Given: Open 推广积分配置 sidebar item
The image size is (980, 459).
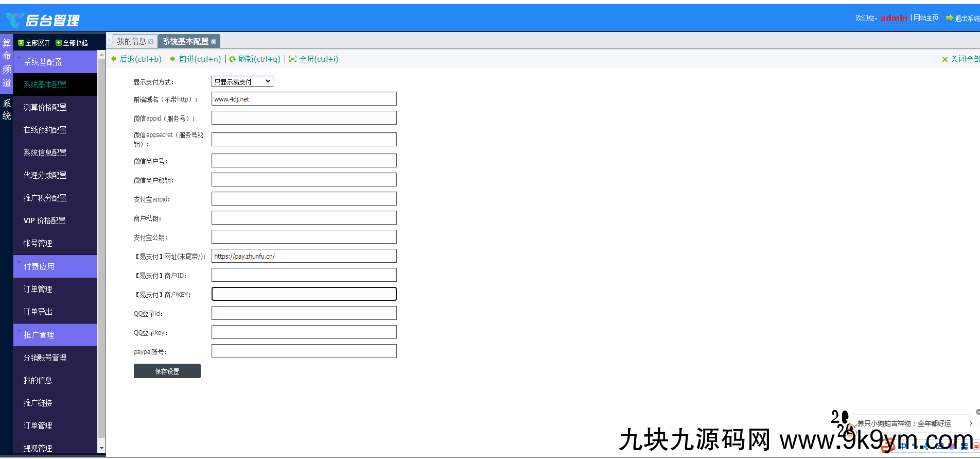Looking at the screenshot, I should point(55,198).
